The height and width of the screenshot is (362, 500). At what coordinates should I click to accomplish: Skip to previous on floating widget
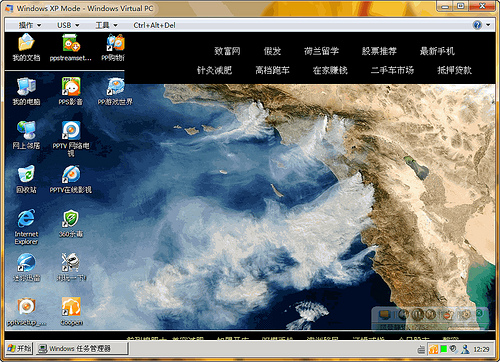point(403,314)
